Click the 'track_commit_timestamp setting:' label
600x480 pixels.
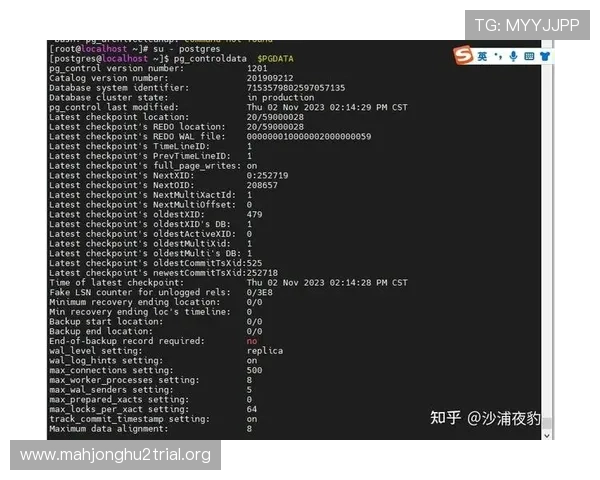click(x=129, y=420)
